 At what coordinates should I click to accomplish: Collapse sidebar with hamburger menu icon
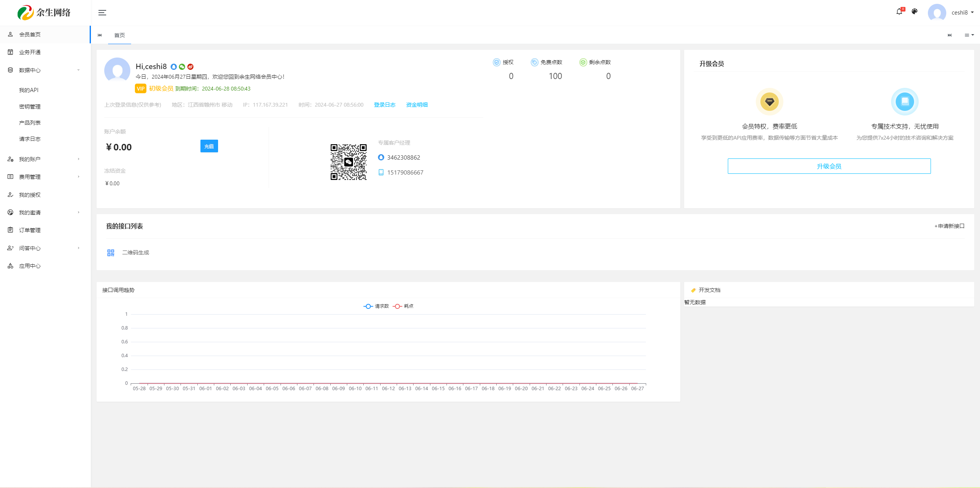[x=102, y=13]
